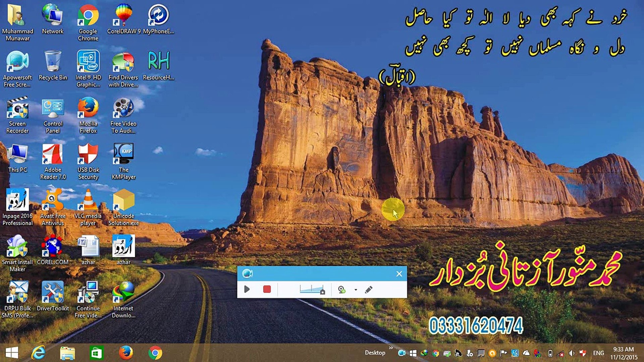Open the CorelDRAW 9 desktop shortcut
This screenshot has width=644, height=362.
click(124, 20)
